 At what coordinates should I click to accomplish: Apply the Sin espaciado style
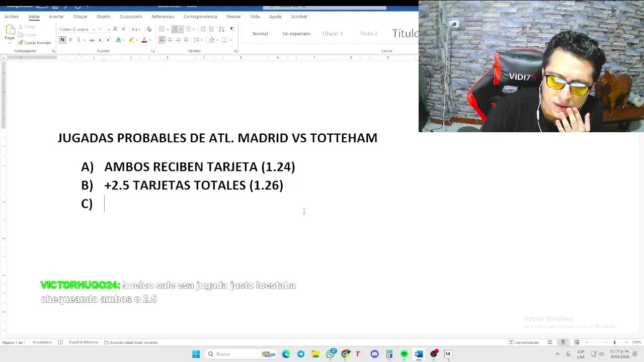tap(296, 34)
